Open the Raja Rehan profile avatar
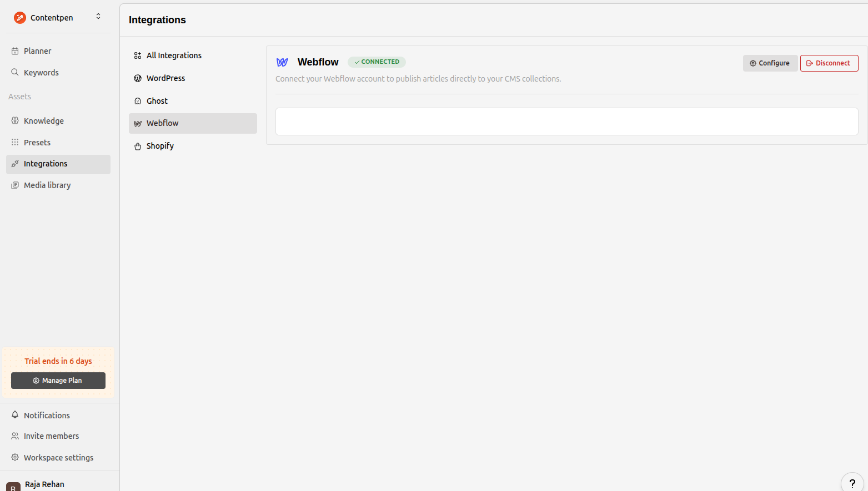The height and width of the screenshot is (491, 868). tap(13, 486)
